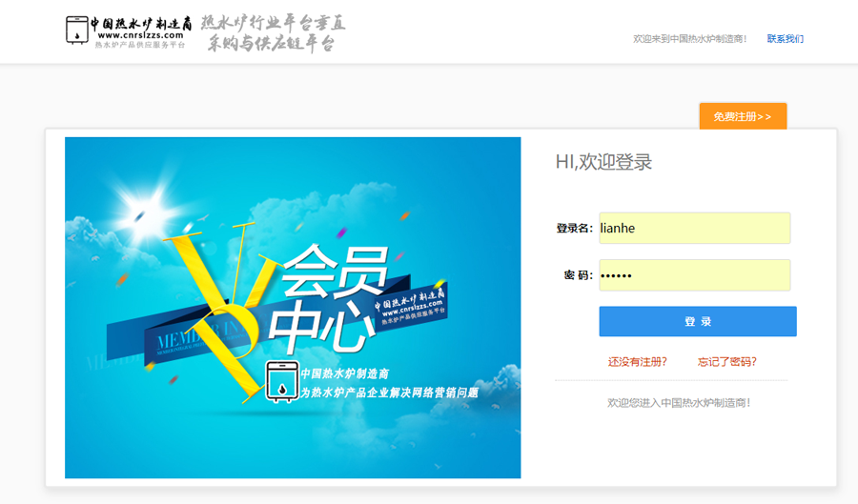Image resolution: width=858 pixels, height=504 pixels.
Task: Focus the 登录名 field containing lianhe
Action: tap(694, 229)
